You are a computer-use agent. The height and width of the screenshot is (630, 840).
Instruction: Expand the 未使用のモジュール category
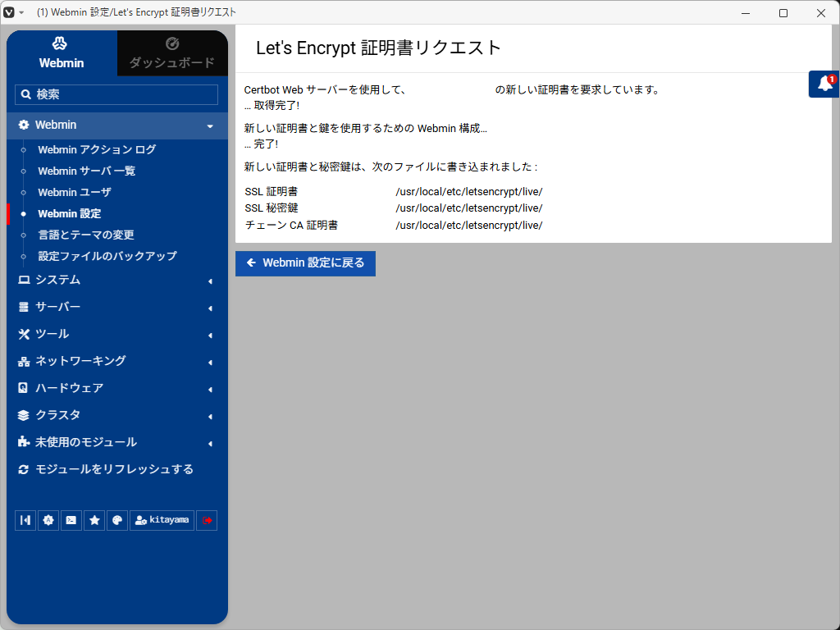click(117, 442)
